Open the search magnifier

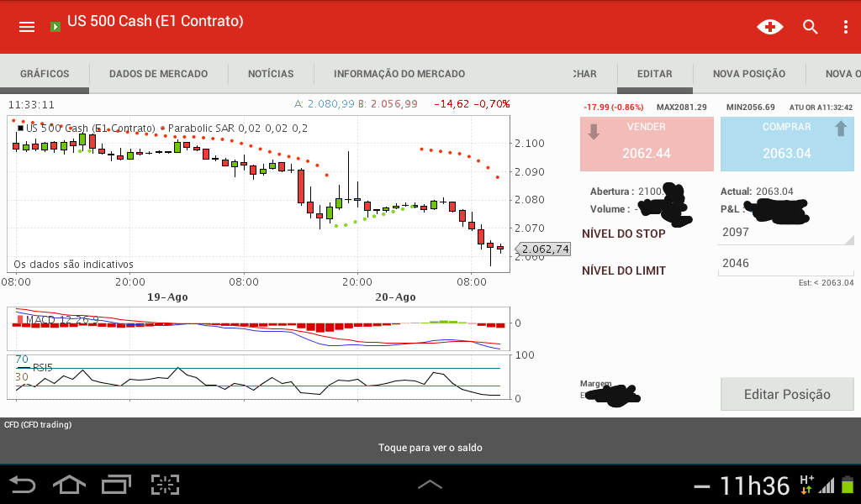(811, 27)
